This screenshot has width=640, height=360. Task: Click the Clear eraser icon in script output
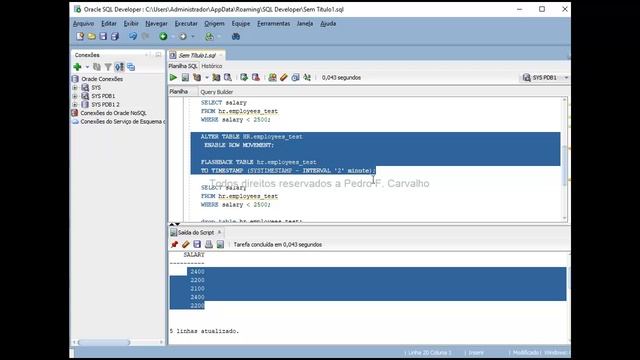coord(186,244)
